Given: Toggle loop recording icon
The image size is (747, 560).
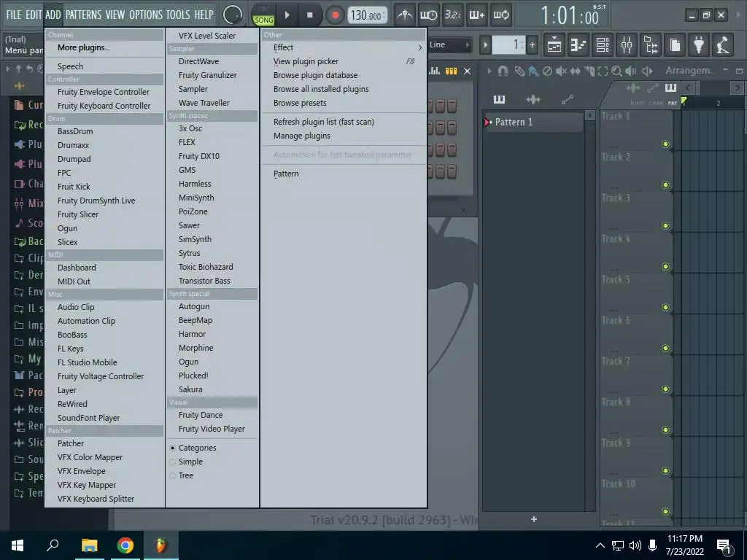Looking at the screenshot, I should pyautogui.click(x=500, y=15).
